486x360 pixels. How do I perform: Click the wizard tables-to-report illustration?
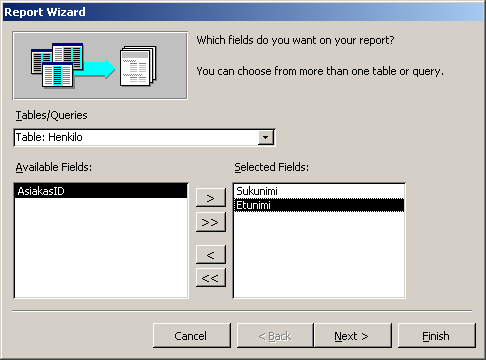tap(100, 66)
